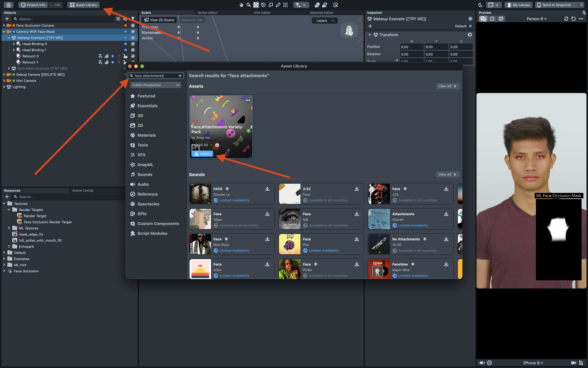This screenshot has height=368, width=588.
Task: Open the Public Production dropdown
Action: tap(156, 85)
